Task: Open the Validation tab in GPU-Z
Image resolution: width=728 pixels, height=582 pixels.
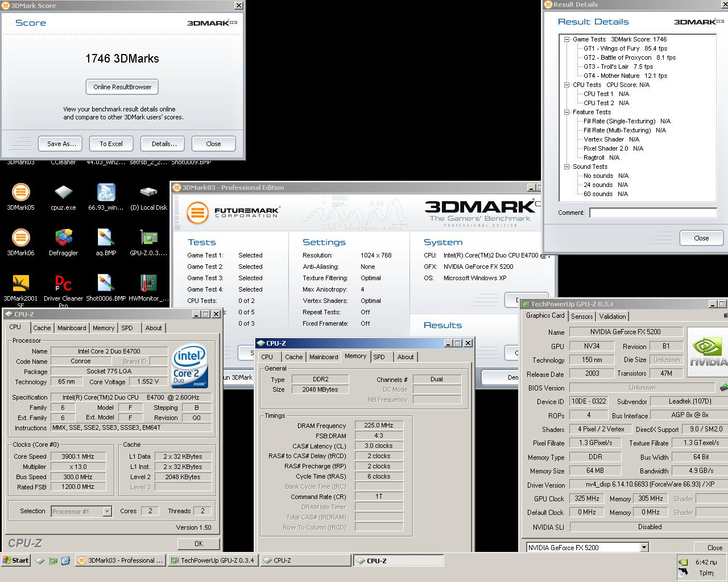Action: tap(613, 317)
